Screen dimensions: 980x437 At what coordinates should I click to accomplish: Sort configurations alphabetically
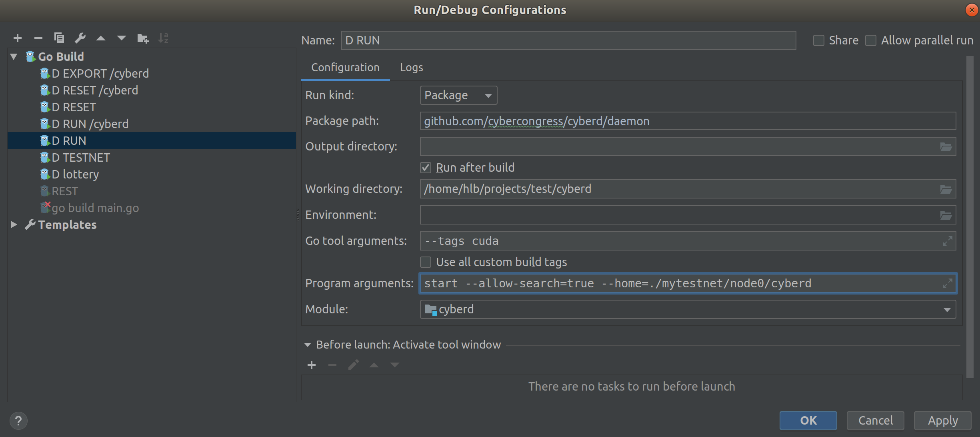163,38
